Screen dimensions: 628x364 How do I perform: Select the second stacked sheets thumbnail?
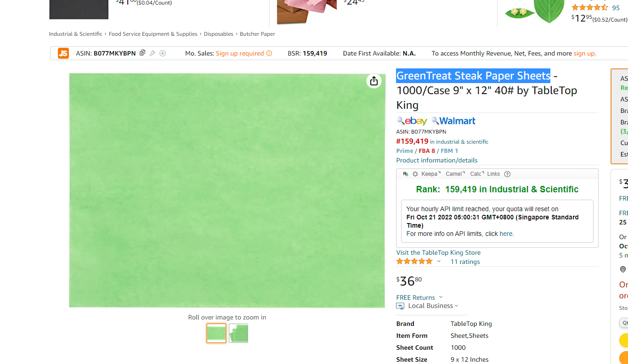tap(238, 333)
